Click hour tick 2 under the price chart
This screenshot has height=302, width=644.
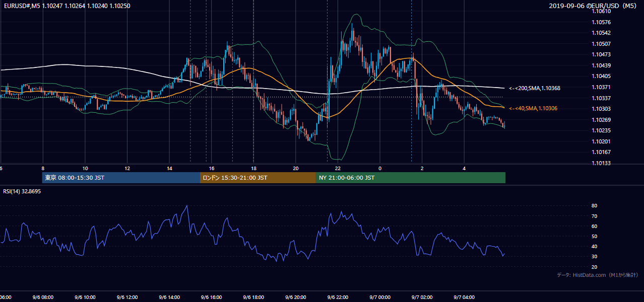tap(422, 169)
